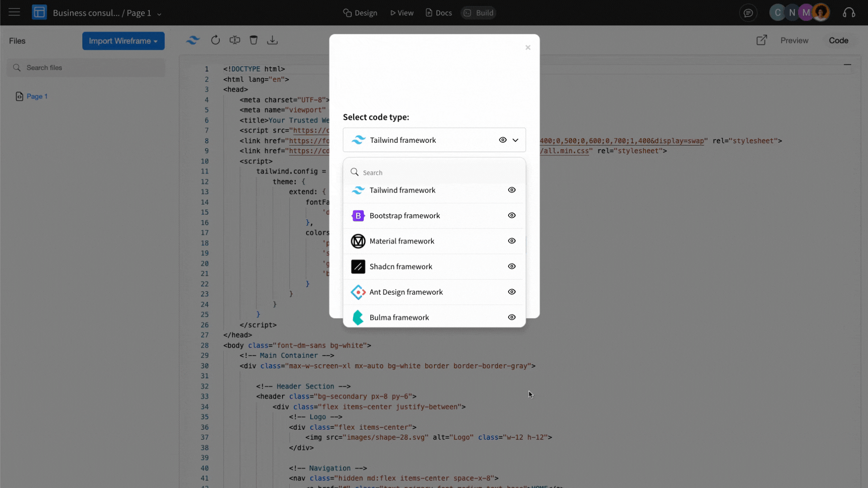868x488 pixels.
Task: Open the Docs tab
Action: (x=439, y=13)
